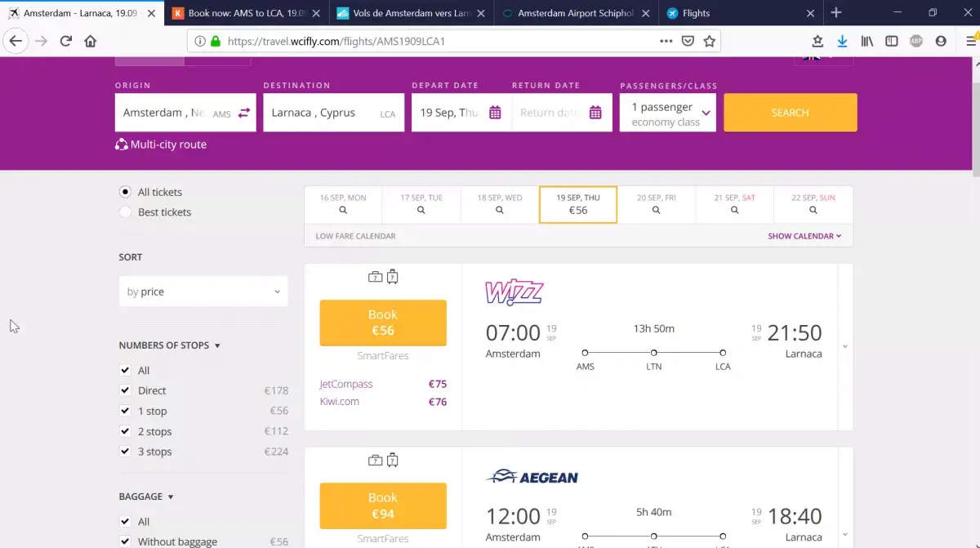Collapse the Numbers of Stops filter section
This screenshot has width=980, height=548.
(x=170, y=345)
